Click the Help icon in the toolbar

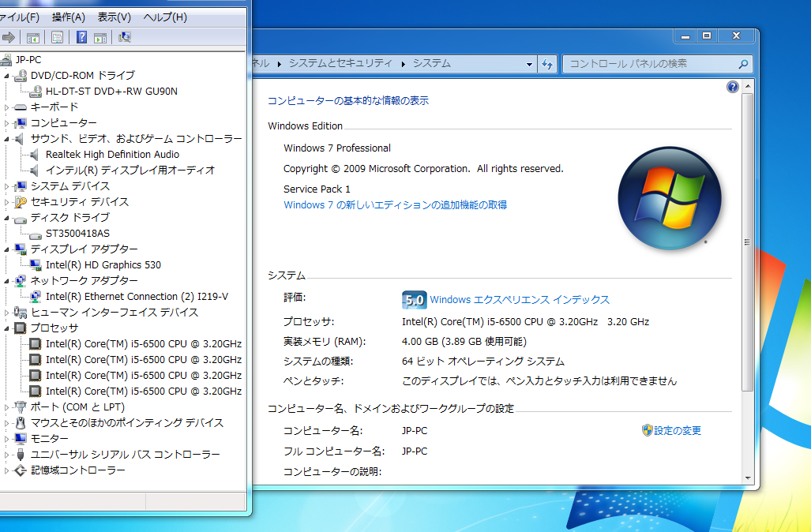80,37
